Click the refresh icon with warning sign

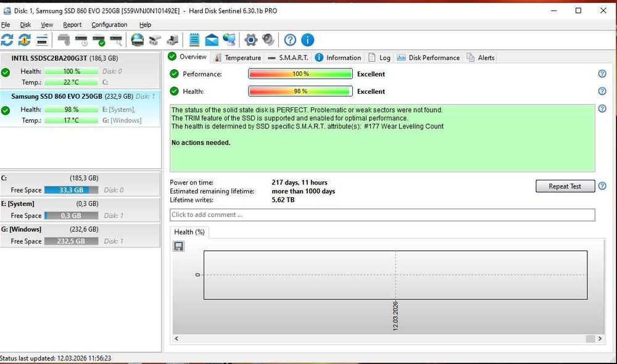(25, 39)
